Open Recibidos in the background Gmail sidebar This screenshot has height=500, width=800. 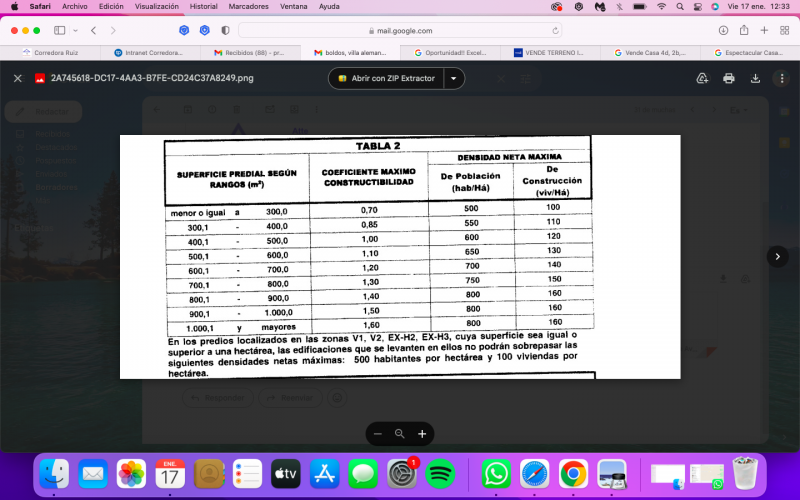tap(53, 134)
